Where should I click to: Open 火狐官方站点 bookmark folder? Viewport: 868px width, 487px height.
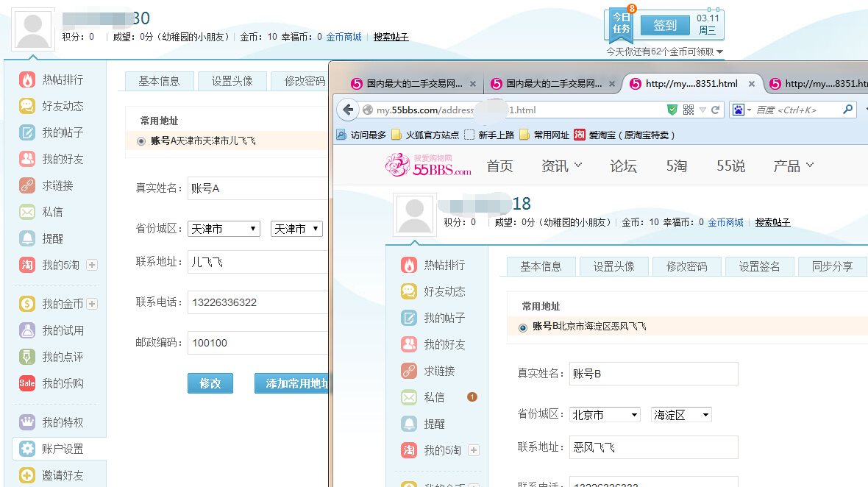pyautogui.click(x=425, y=135)
